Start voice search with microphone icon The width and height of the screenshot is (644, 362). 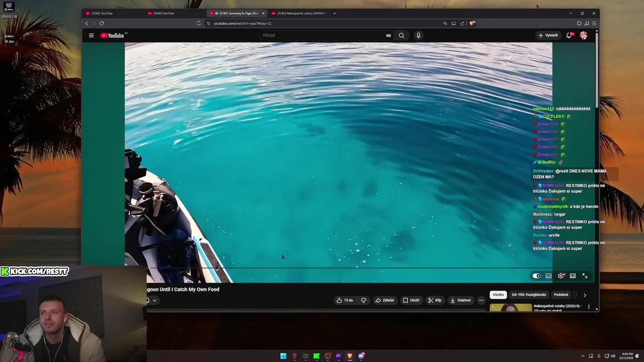coord(418,35)
